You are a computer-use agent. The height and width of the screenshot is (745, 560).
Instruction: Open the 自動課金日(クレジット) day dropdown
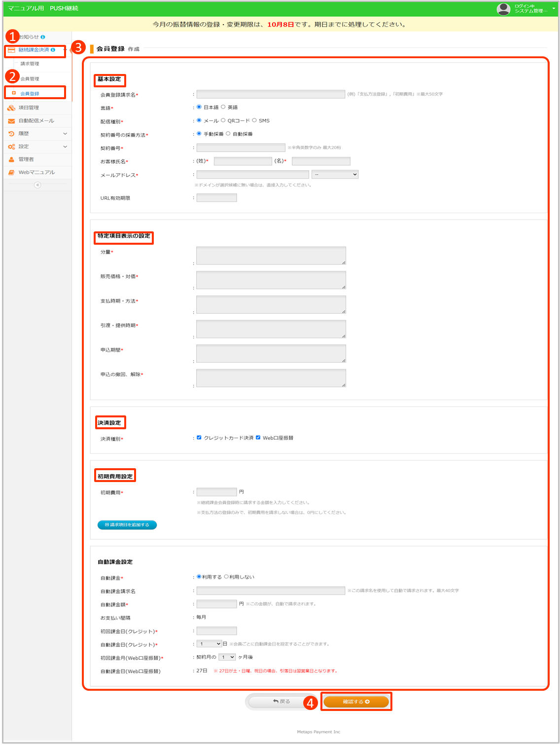[209, 644]
